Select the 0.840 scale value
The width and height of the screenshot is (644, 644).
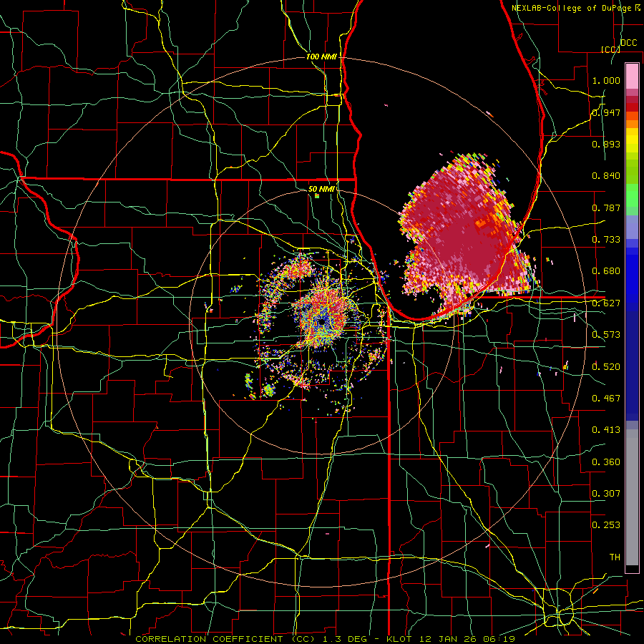pos(606,176)
